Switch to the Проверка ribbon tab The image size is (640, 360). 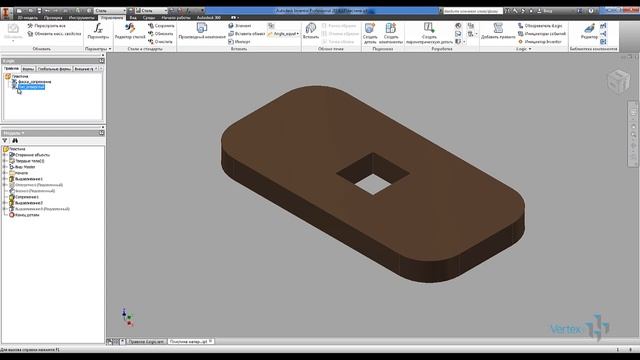coord(53,18)
